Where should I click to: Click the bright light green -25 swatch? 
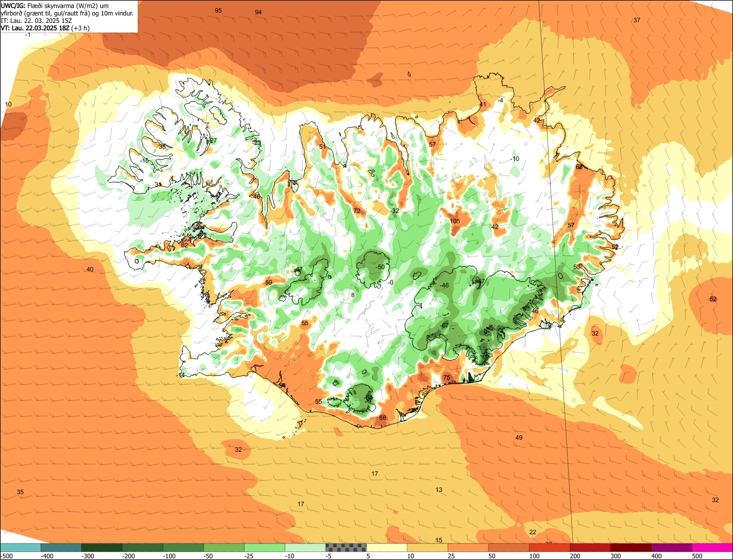point(265,547)
